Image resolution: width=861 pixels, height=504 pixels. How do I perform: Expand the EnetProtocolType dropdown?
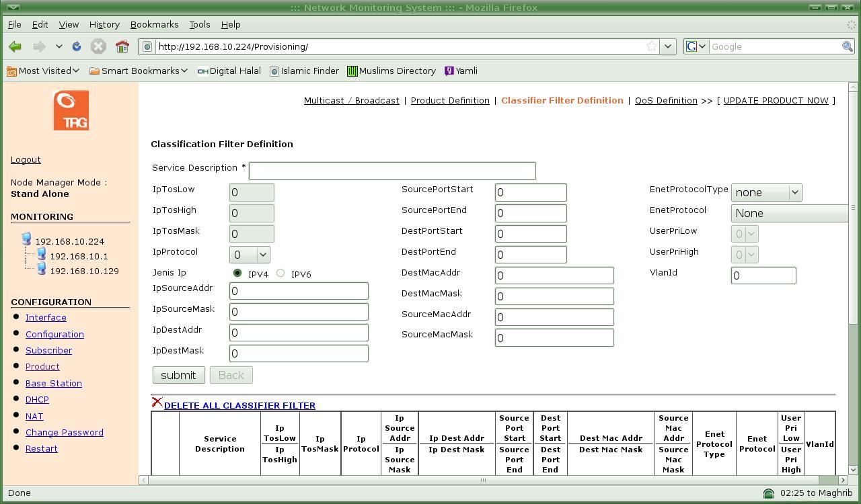766,192
